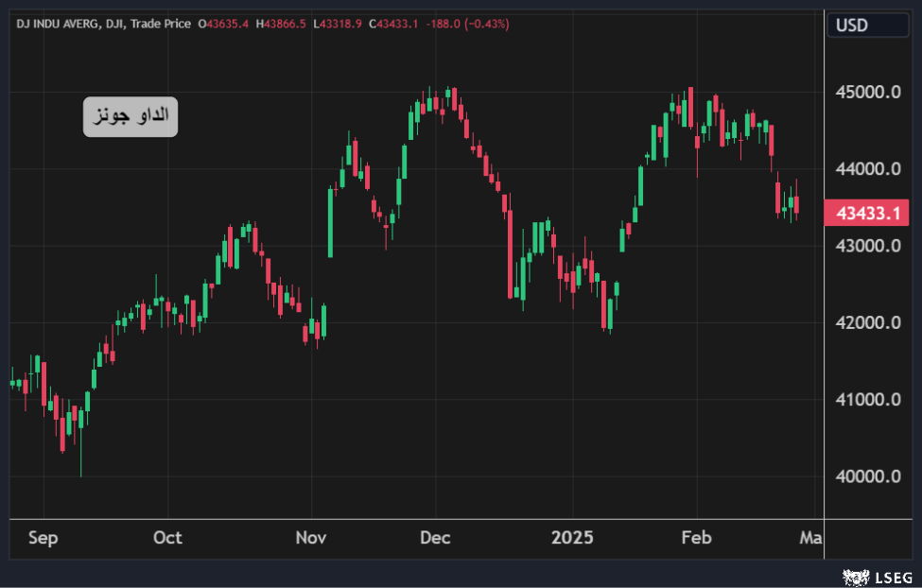Click the 45000.0 price axis label
The height and width of the screenshot is (588, 922).
click(x=865, y=93)
